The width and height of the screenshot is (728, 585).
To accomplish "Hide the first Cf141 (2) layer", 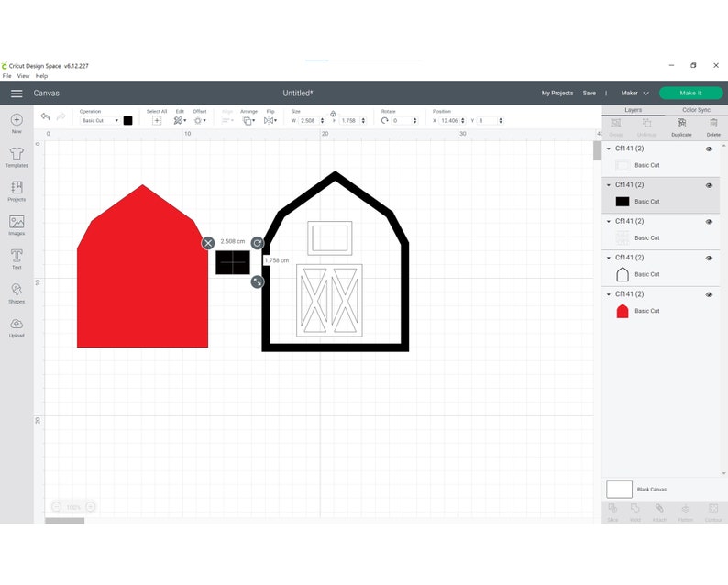I will pos(709,149).
